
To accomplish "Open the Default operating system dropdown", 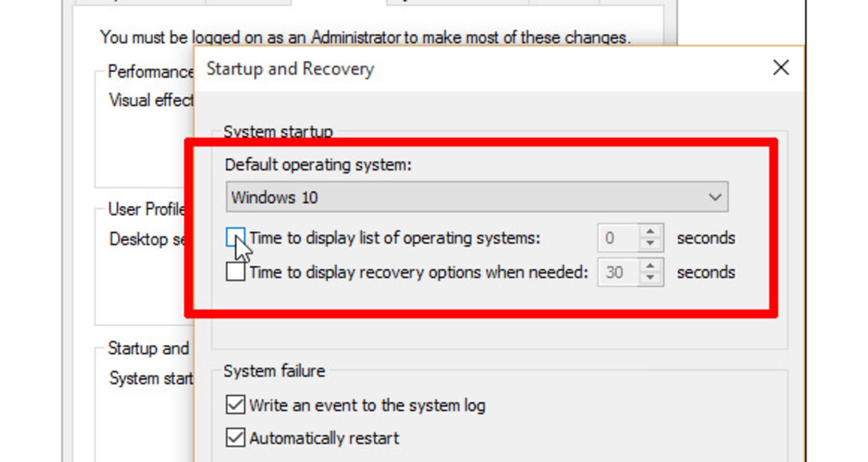I will (x=477, y=197).
